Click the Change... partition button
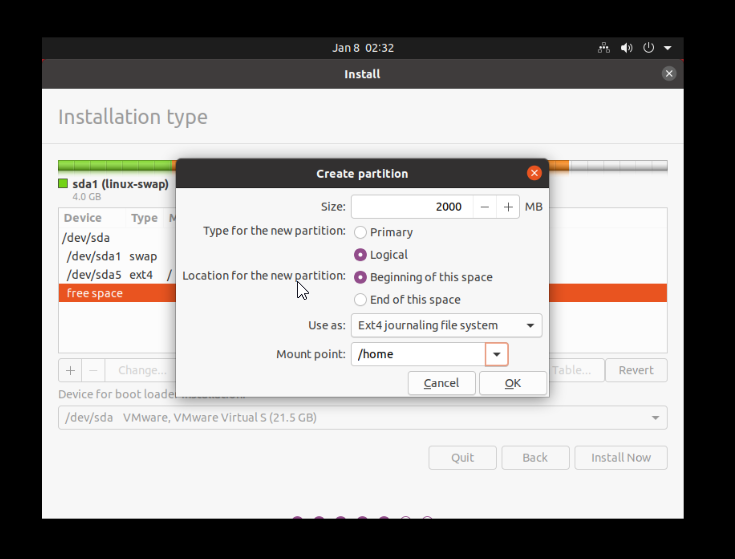Screen dimensions: 735x559 [x=142, y=370]
